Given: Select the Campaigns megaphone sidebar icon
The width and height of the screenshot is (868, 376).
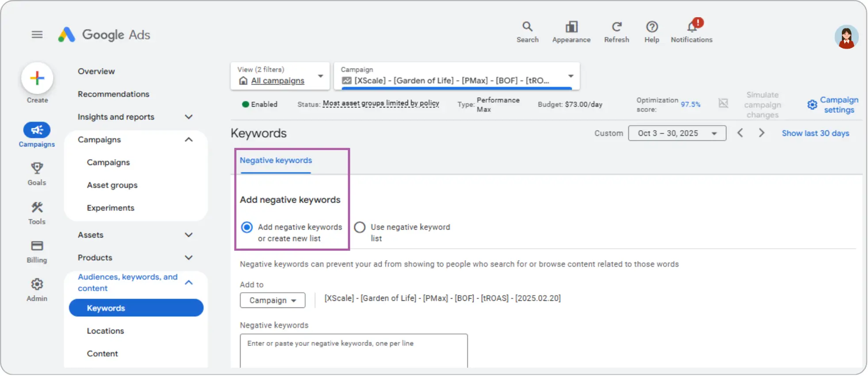Looking at the screenshot, I should [x=37, y=130].
